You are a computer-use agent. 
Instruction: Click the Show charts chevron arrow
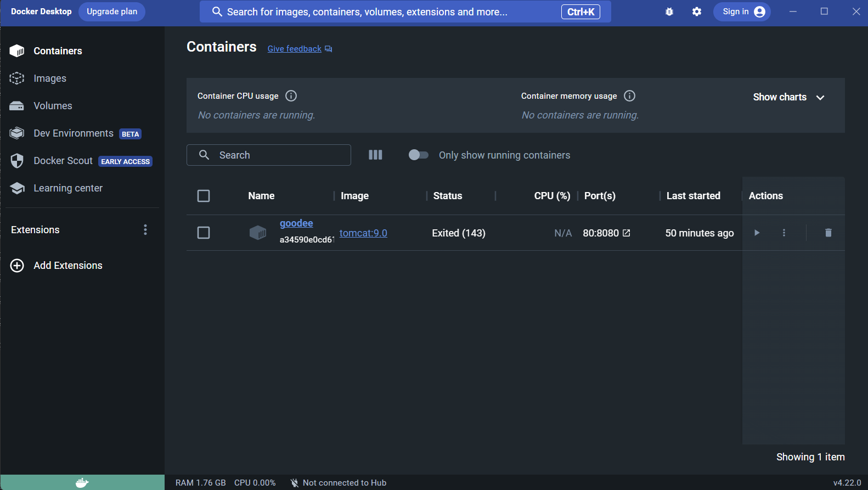coord(820,98)
